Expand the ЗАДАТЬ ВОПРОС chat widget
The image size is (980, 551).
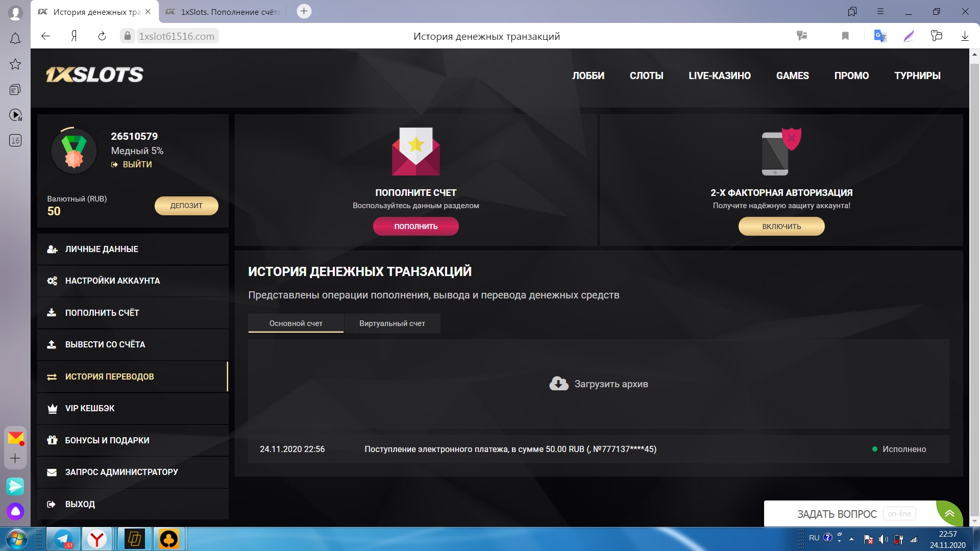pyautogui.click(x=949, y=513)
